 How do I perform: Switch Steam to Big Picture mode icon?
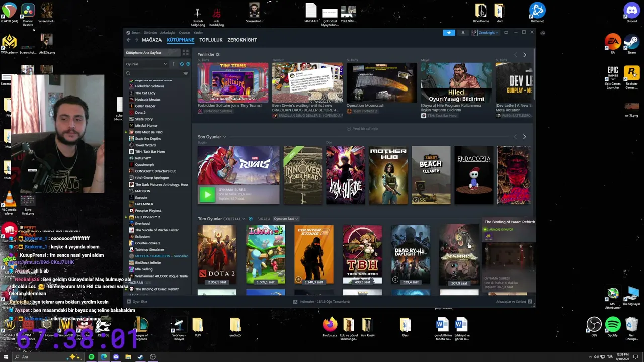506,33
